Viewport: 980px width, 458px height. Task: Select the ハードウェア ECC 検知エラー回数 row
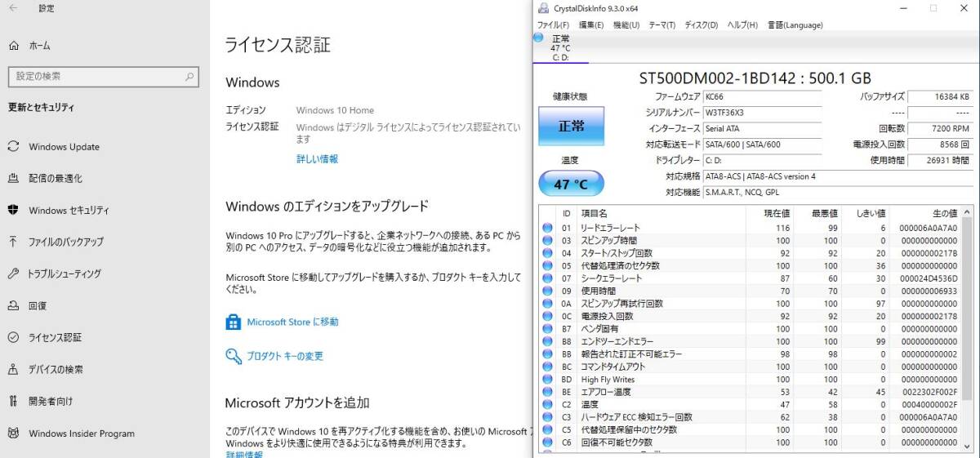pyautogui.click(x=750, y=417)
